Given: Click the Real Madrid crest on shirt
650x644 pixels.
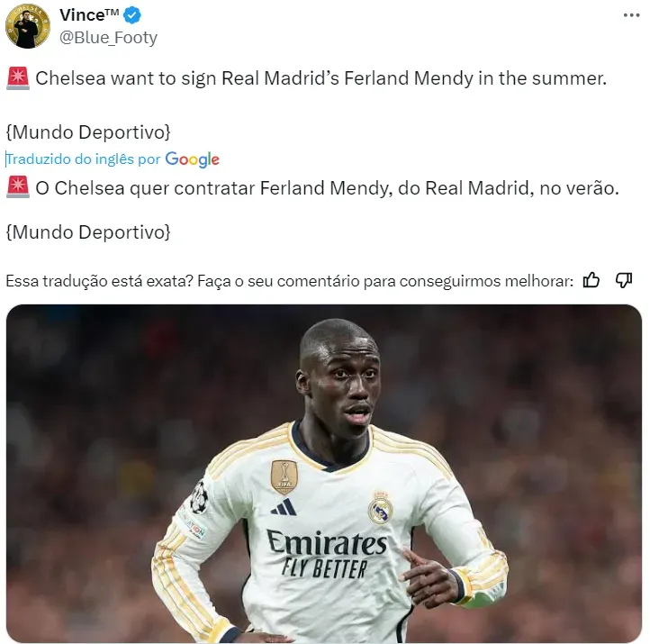Looking at the screenshot, I should [x=381, y=507].
